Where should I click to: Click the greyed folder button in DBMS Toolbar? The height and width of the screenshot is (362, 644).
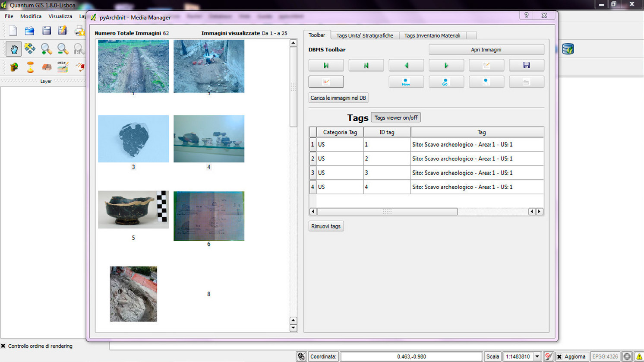pyautogui.click(x=527, y=82)
